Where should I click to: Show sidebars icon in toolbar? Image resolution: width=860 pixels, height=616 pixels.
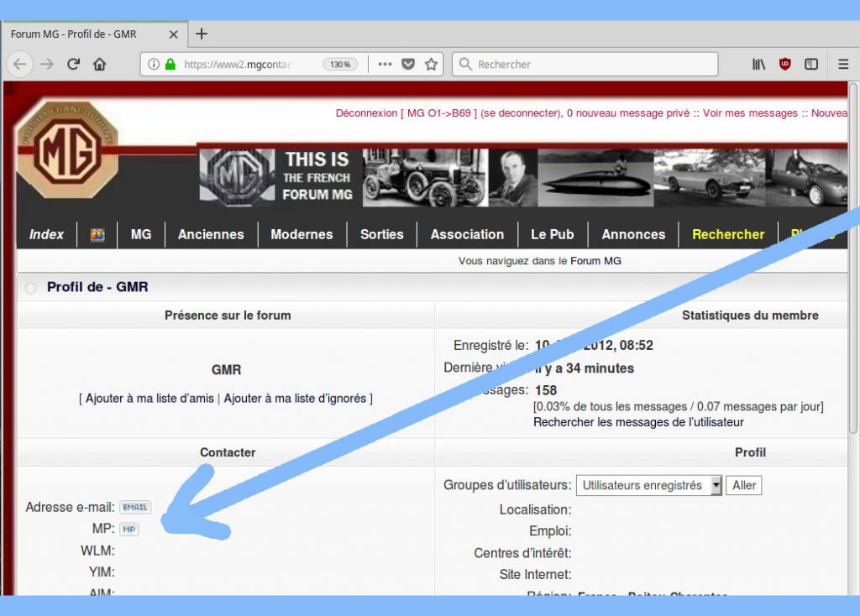pyautogui.click(x=811, y=64)
